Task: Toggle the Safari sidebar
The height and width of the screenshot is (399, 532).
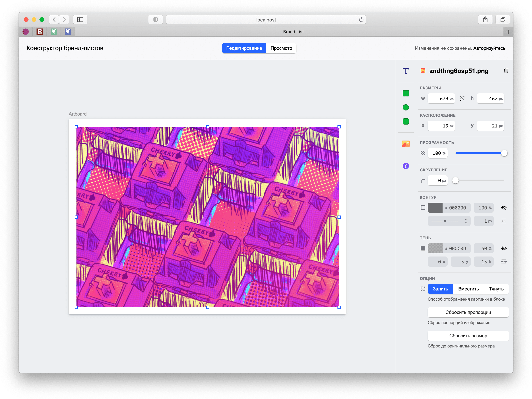Action: click(80, 20)
